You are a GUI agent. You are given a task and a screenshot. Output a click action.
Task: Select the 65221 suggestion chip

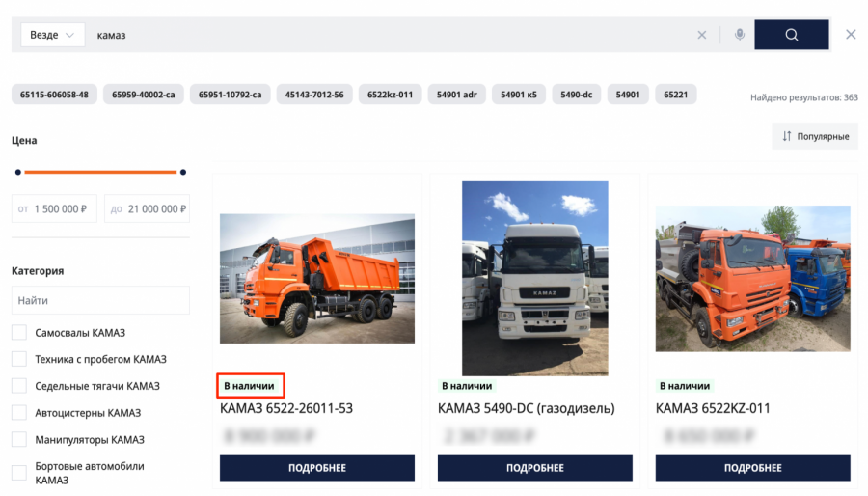click(x=676, y=95)
